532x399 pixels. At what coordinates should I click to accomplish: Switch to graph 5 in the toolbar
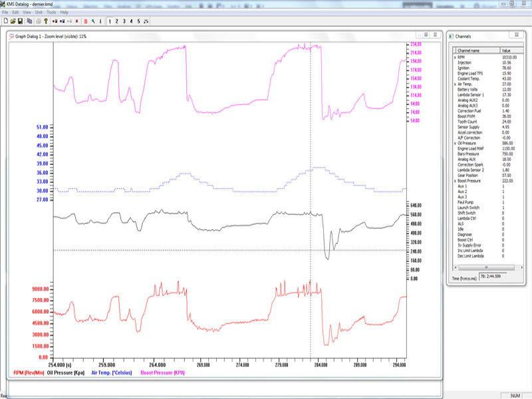138,21
